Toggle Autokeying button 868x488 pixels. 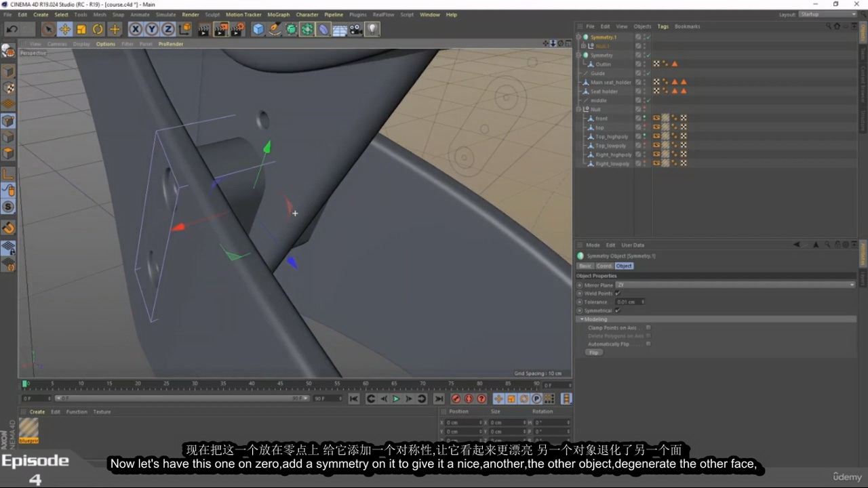469,399
